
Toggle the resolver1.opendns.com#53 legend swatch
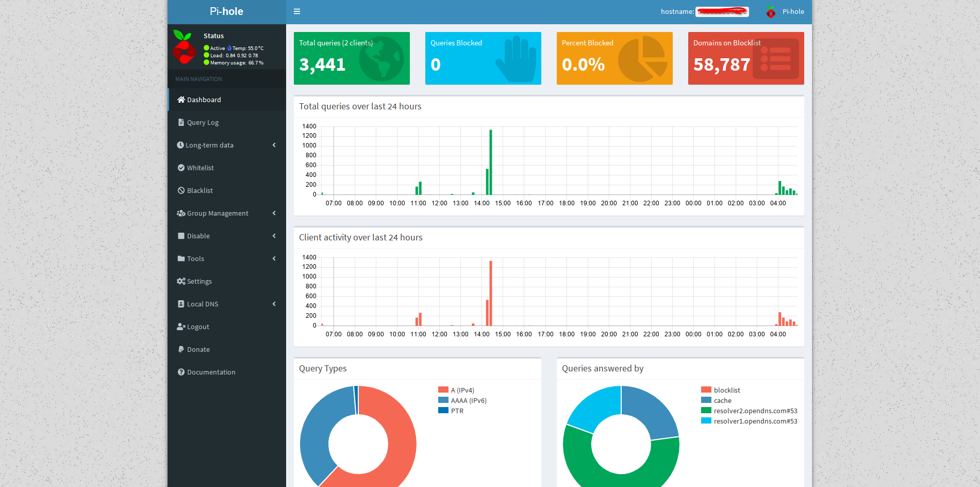click(x=706, y=421)
